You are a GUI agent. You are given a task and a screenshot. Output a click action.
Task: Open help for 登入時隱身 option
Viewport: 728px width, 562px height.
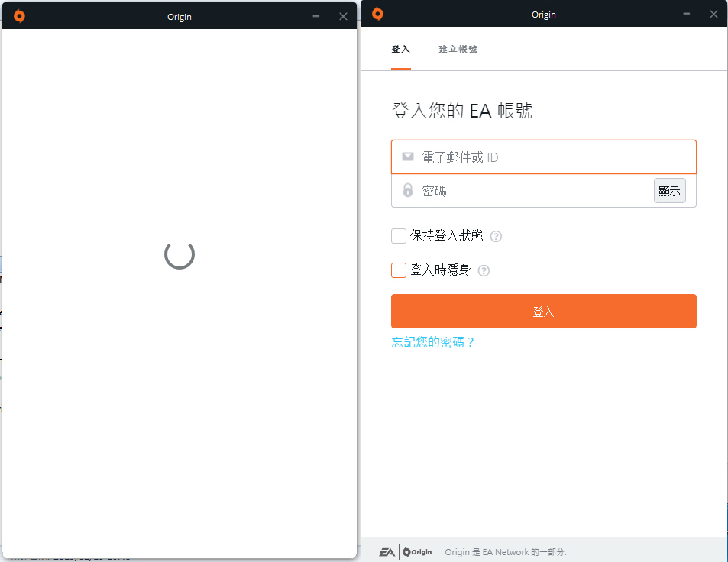pyautogui.click(x=484, y=270)
